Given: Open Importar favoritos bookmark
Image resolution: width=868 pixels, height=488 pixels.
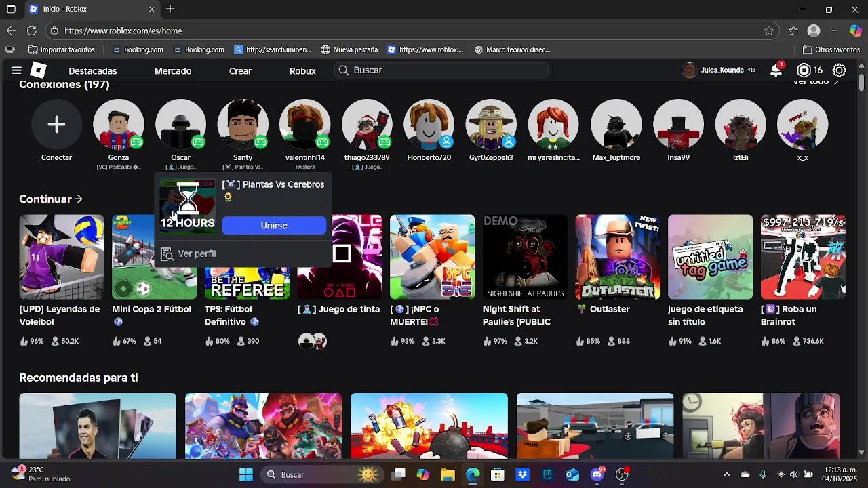Looking at the screenshot, I should pos(62,49).
